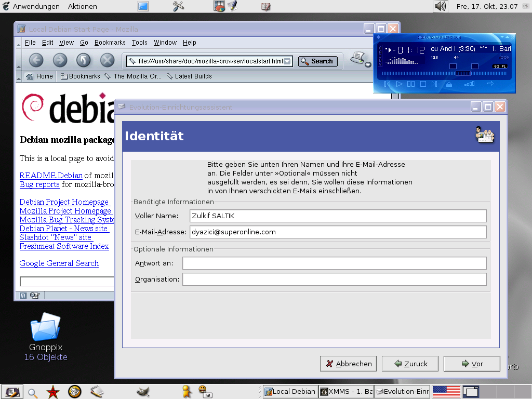Pause the XMMS track

click(411, 84)
